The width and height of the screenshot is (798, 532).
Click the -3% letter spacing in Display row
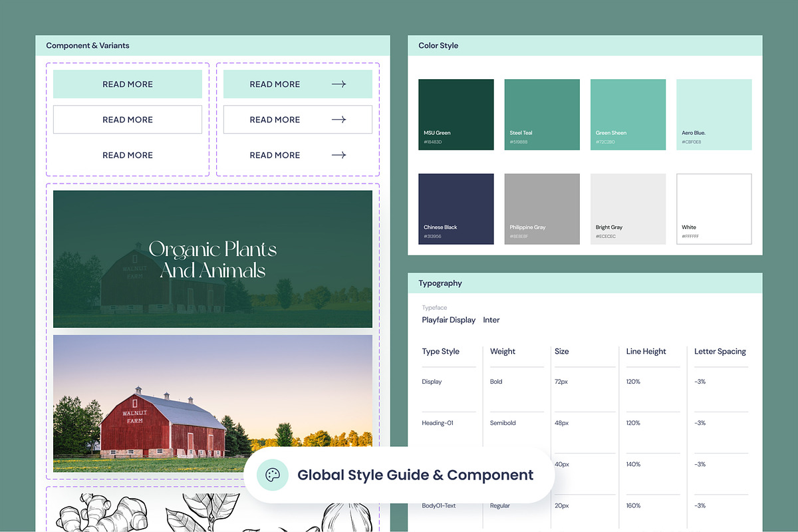coord(700,382)
